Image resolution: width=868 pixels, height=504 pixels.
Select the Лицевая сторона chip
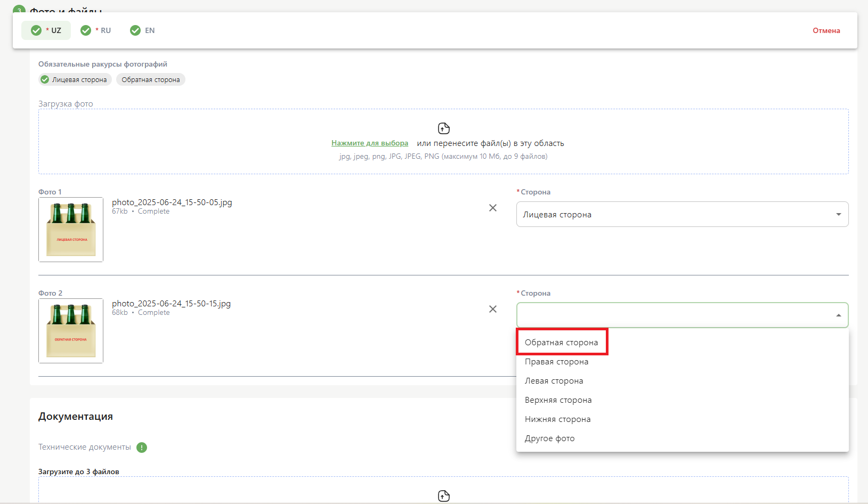coord(75,80)
